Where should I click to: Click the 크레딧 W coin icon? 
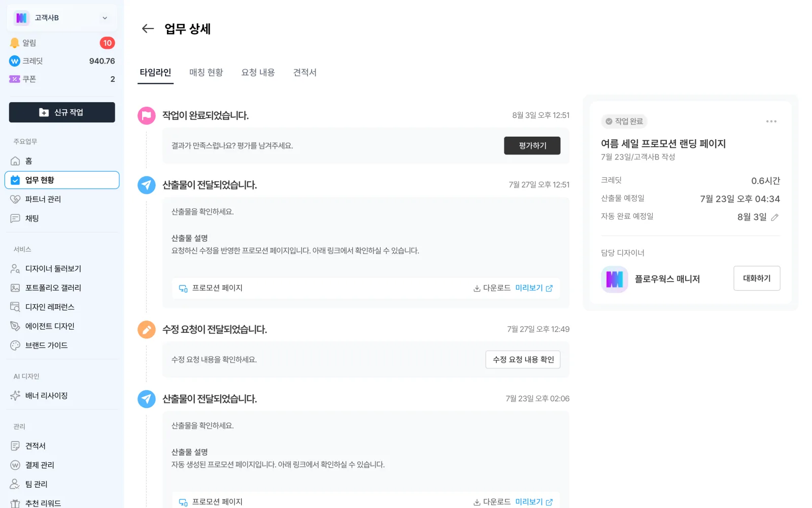pyautogui.click(x=15, y=61)
